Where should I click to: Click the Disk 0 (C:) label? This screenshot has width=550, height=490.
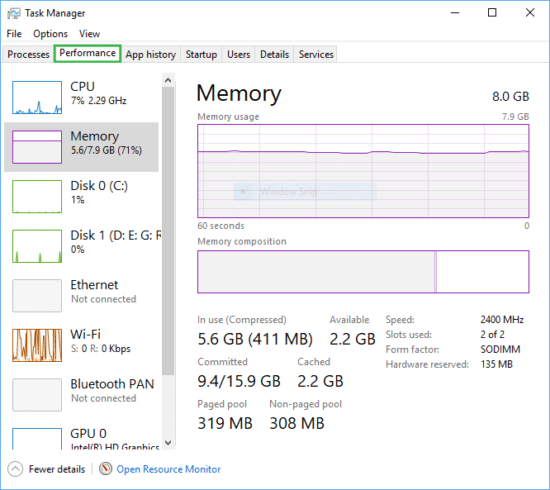click(99, 186)
